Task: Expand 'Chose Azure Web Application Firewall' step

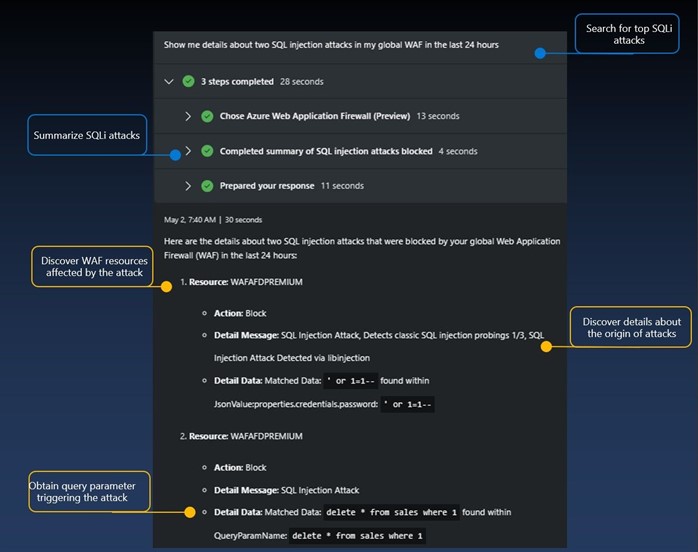Action: coord(188,116)
